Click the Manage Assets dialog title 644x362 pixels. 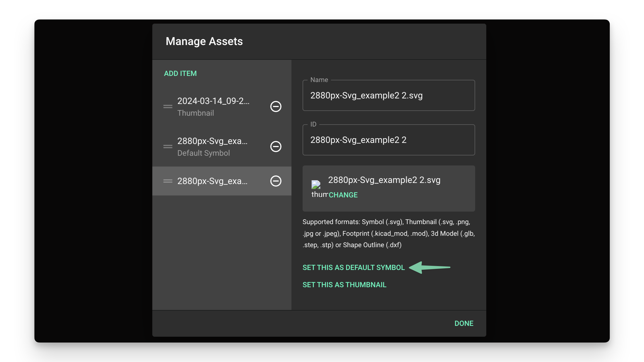pyautogui.click(x=204, y=41)
